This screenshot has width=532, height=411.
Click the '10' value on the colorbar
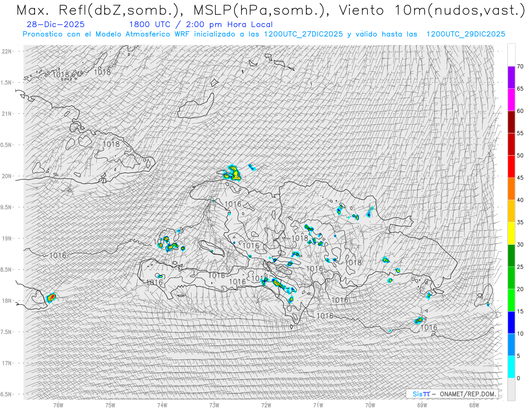[520, 333]
